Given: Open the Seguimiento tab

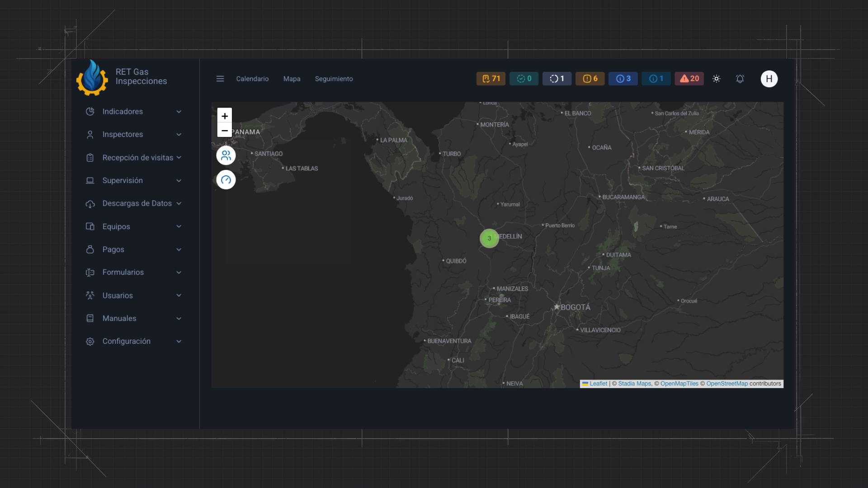Looking at the screenshot, I should [x=334, y=79].
